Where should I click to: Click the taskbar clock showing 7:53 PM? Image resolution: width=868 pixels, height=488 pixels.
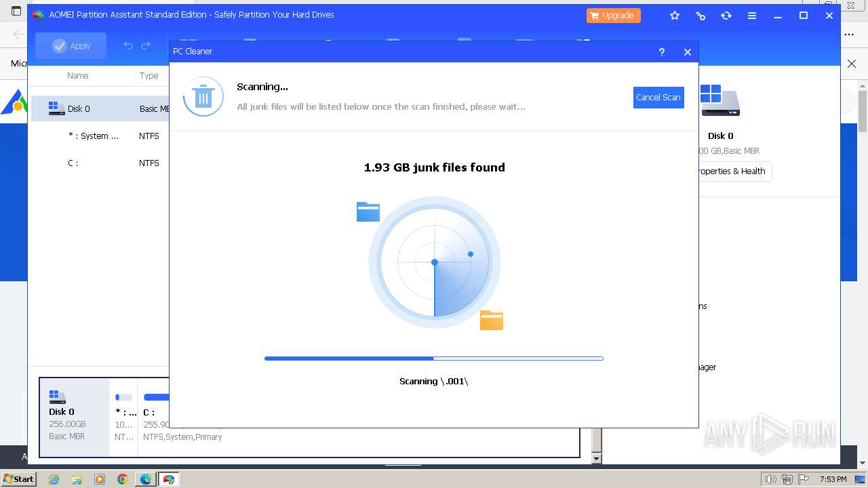coord(833,479)
